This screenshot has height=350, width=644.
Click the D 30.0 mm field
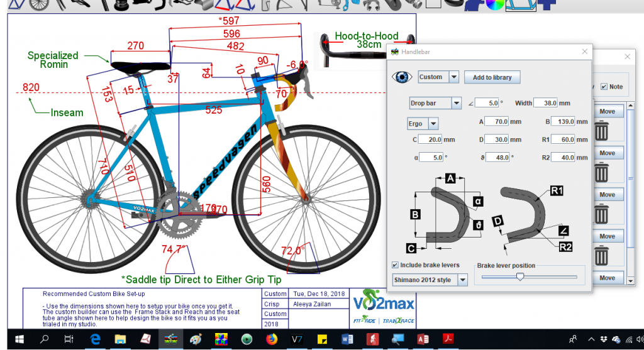coord(497,139)
